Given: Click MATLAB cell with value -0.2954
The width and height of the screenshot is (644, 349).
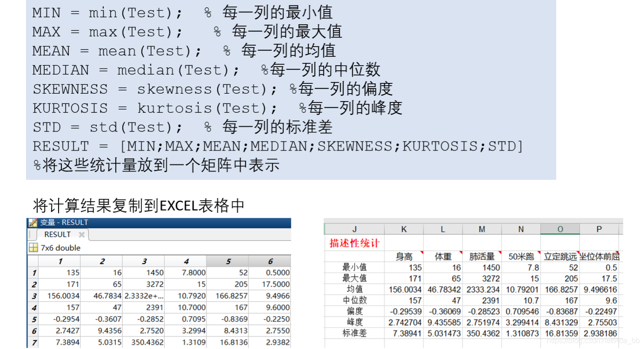Looking at the screenshot, I should tap(60, 319).
